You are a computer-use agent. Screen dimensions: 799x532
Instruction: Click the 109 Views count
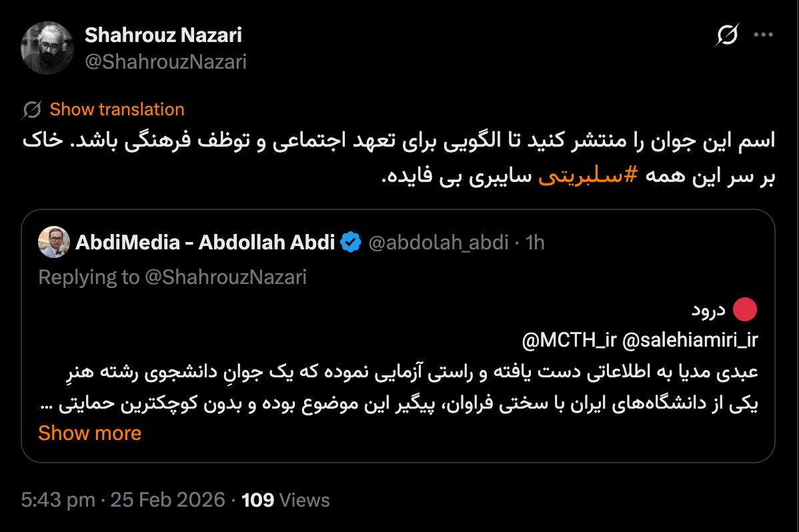(285, 499)
